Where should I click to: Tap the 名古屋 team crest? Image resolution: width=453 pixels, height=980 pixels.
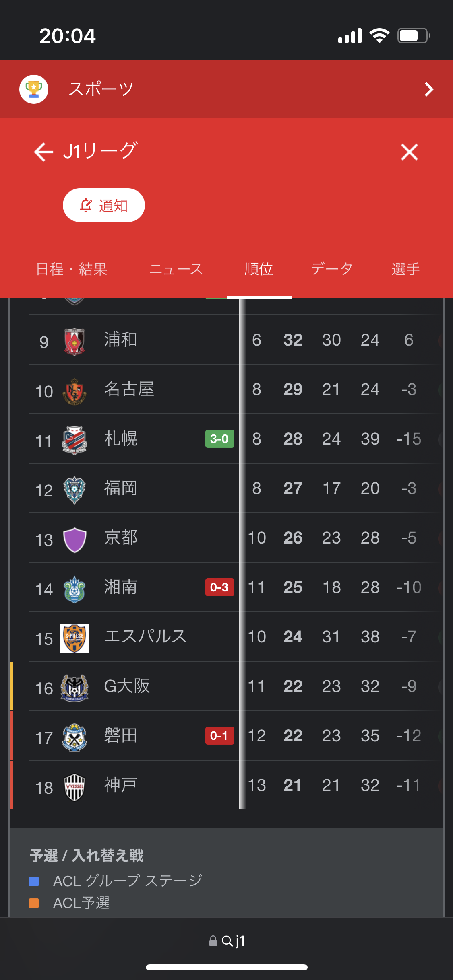(x=74, y=391)
